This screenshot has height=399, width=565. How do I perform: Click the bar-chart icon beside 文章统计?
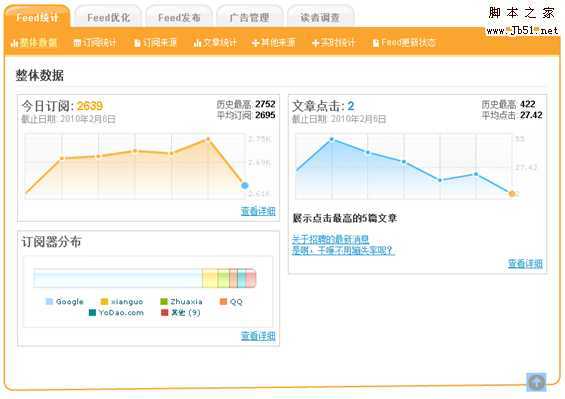[197, 43]
